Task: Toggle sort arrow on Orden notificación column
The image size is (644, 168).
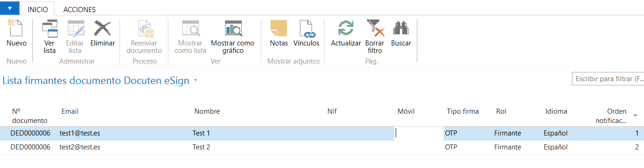Action: click(636, 115)
